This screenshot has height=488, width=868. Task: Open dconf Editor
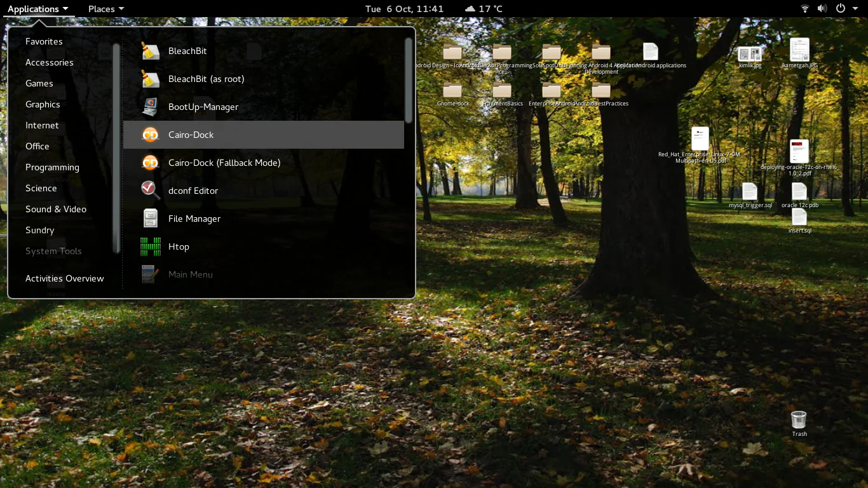(x=193, y=191)
